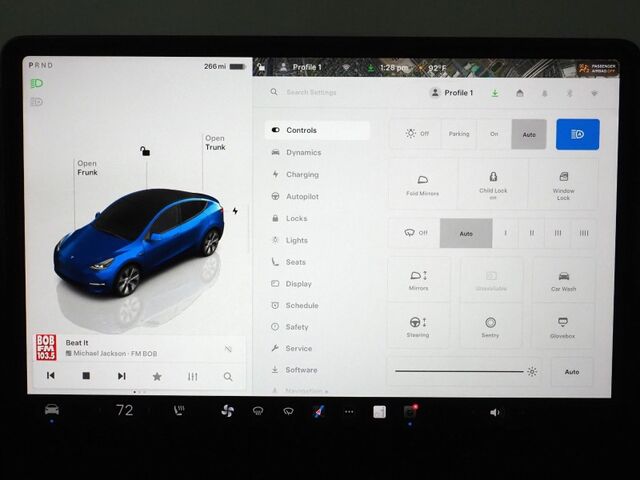640x480 pixels.
Task: Open the audio equalizer settings
Action: tap(193, 376)
